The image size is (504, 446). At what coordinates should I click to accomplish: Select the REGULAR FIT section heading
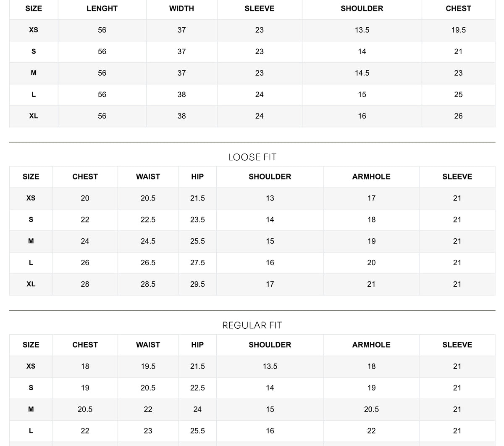(x=252, y=325)
